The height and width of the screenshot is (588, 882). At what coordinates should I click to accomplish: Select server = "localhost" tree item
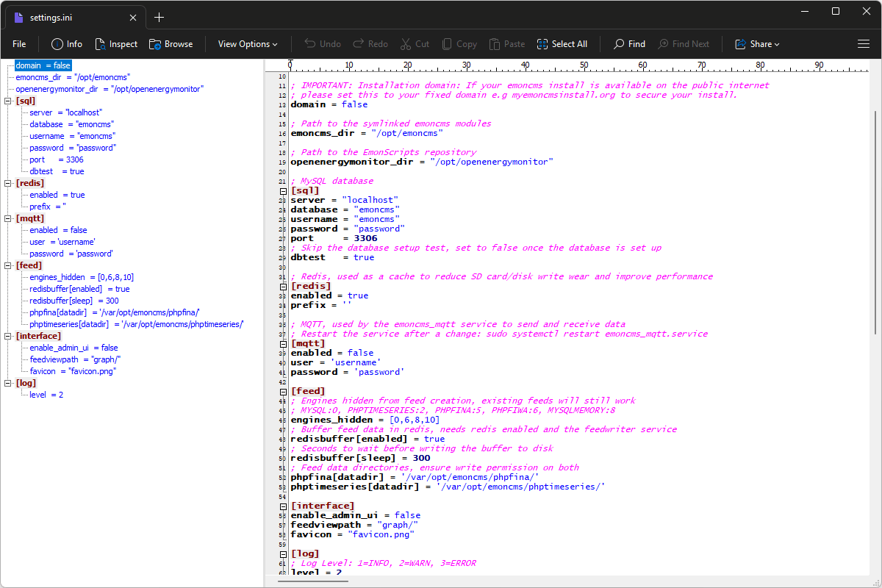coord(66,112)
